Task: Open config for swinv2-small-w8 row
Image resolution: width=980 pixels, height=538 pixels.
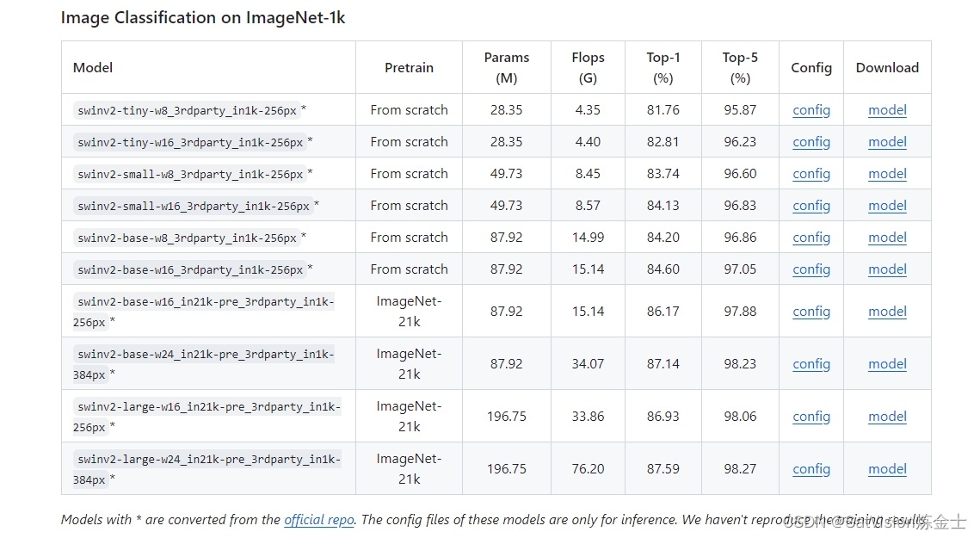Action: (811, 174)
